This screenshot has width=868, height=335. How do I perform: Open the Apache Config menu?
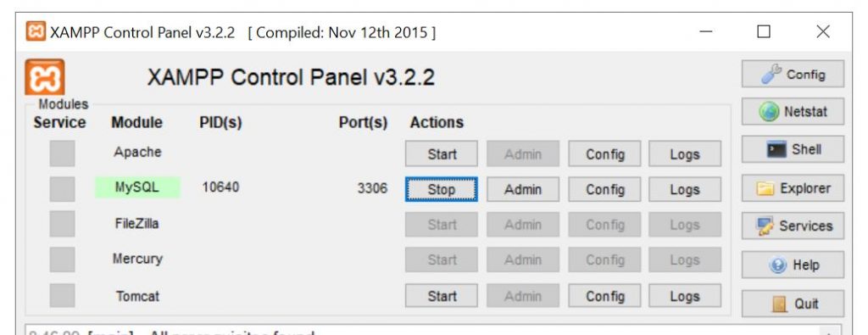click(604, 154)
